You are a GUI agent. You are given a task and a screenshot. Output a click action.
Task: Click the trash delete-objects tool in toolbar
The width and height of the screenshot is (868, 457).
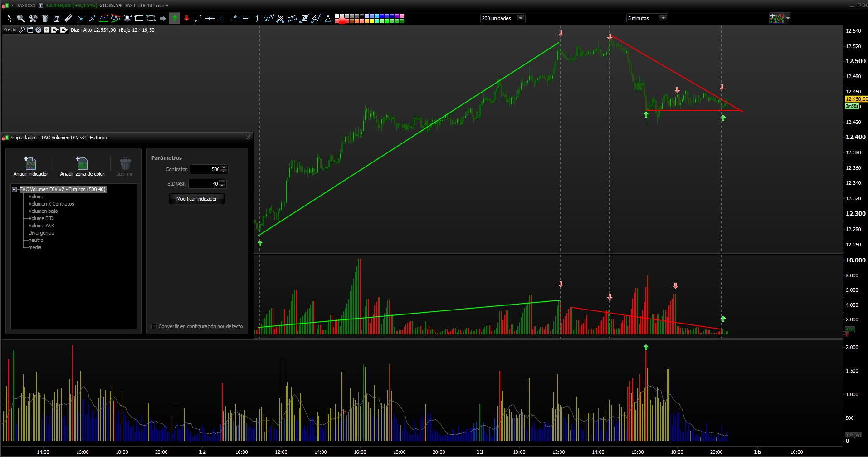45,18
